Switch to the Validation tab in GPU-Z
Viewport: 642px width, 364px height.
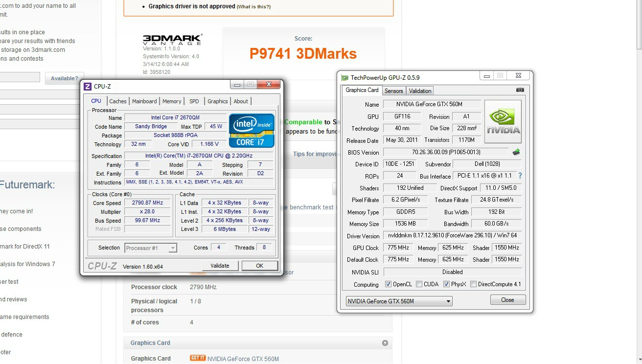pyautogui.click(x=420, y=91)
